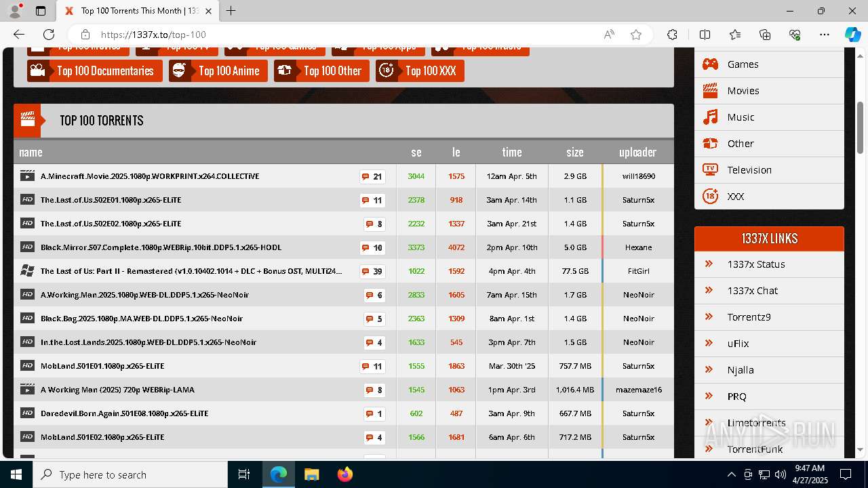868x488 pixels.
Task: Click video icon on Minecraft Movie row
Action: point(27,176)
